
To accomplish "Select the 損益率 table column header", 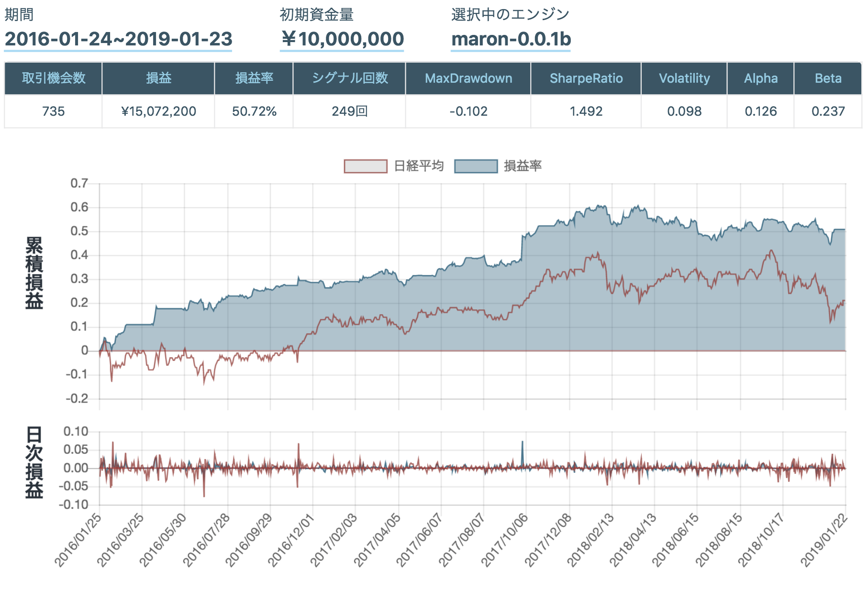I will tap(254, 78).
